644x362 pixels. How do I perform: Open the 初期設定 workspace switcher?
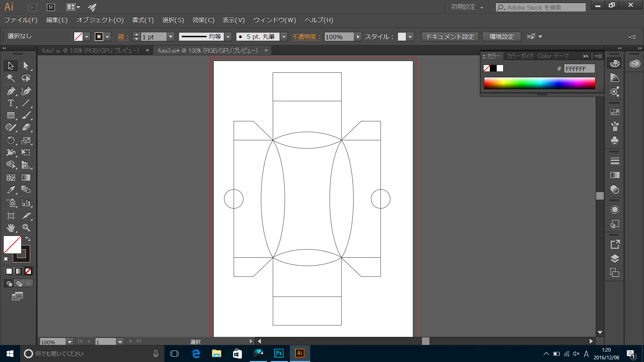[x=467, y=7]
